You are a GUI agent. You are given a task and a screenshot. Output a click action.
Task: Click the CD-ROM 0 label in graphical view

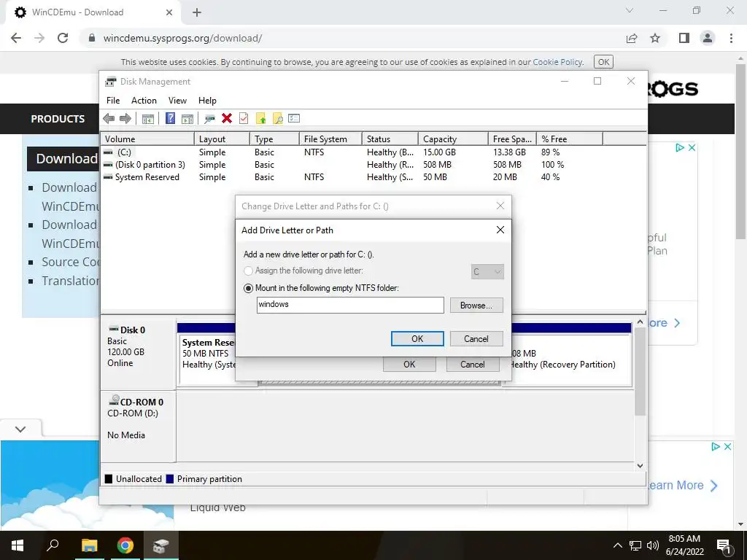(x=142, y=402)
